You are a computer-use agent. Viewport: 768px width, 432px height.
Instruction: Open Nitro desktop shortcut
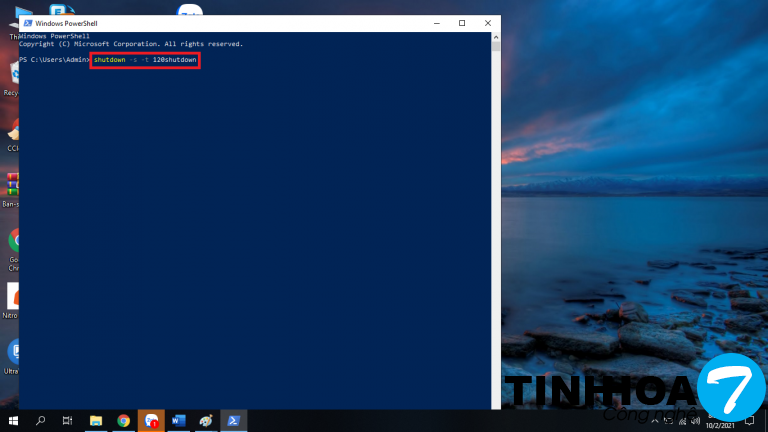(x=13, y=296)
